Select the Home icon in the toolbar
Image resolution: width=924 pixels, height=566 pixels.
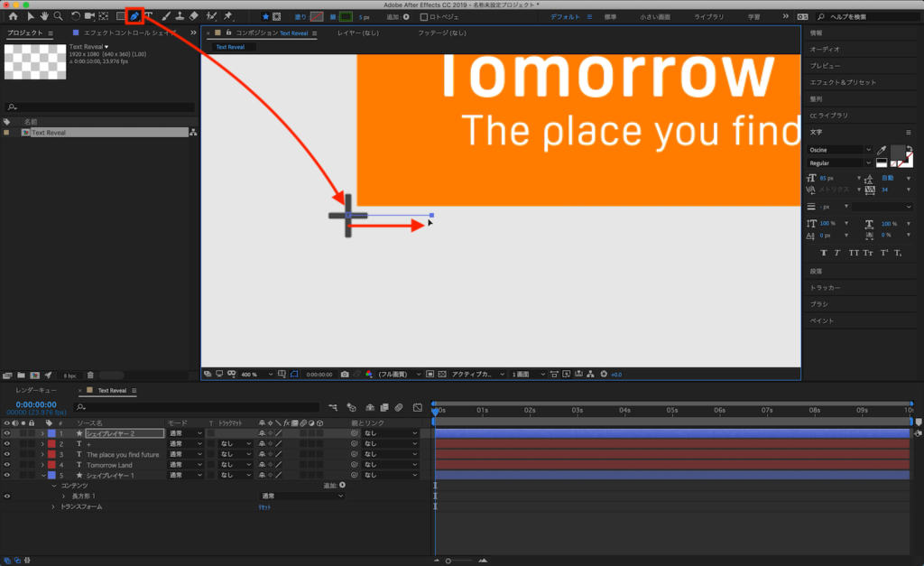[x=13, y=16]
